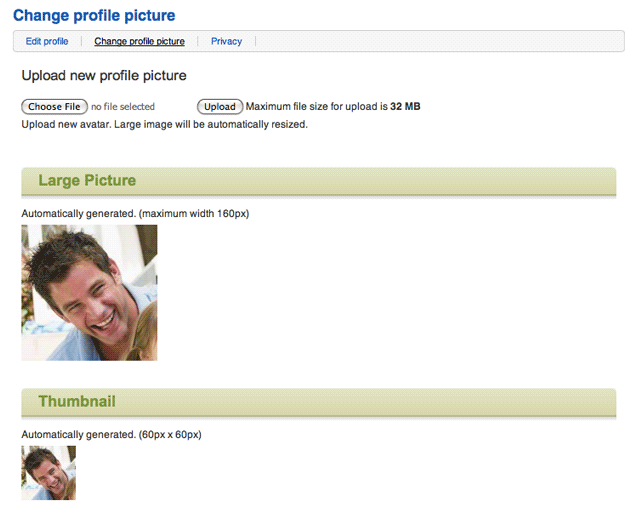Open the Edit profile tab

(x=47, y=42)
